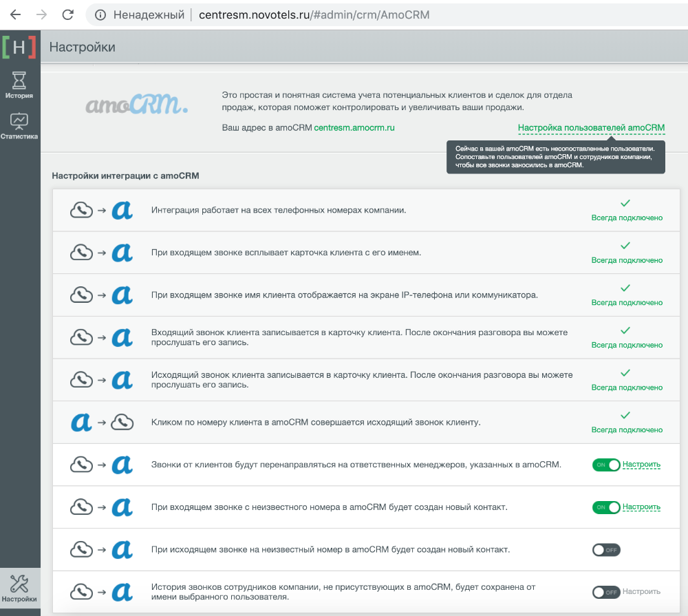Open История in the left sidebar
688x616 pixels.
click(19, 85)
